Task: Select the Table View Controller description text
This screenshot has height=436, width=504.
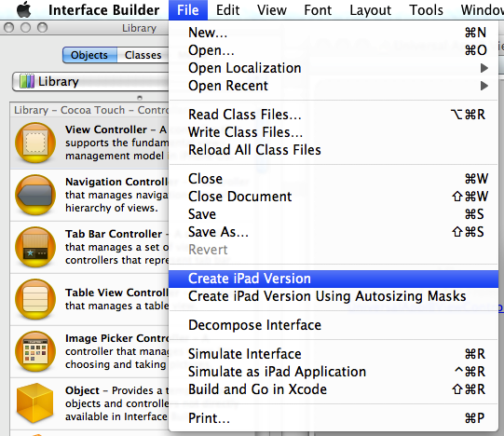Action: (x=116, y=299)
